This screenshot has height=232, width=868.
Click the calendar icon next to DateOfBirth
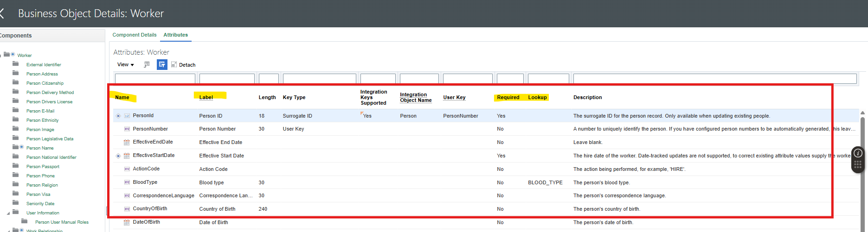127,222
